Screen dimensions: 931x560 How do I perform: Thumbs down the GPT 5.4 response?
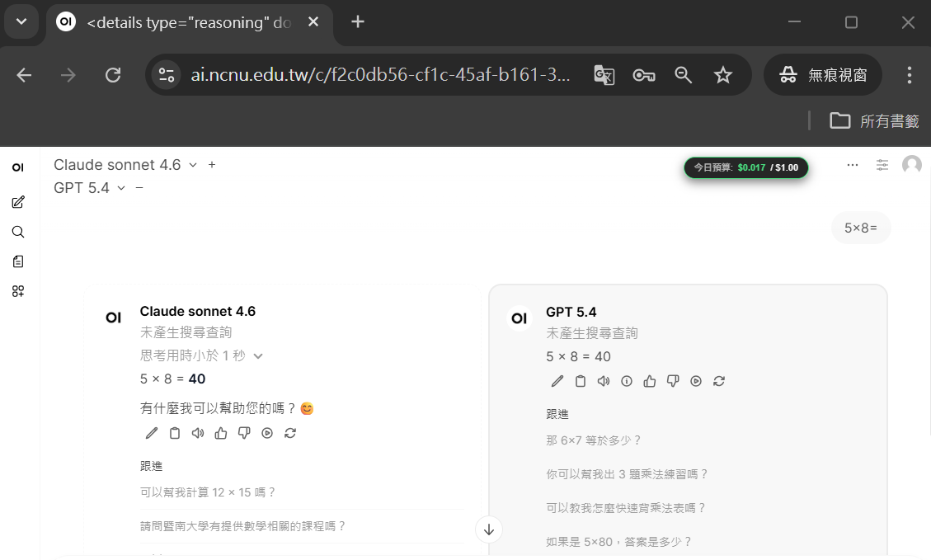click(x=673, y=381)
